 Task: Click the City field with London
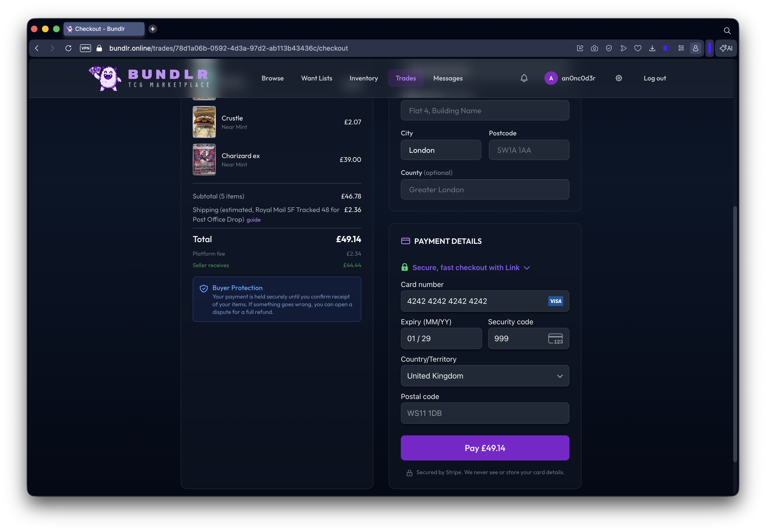click(441, 150)
